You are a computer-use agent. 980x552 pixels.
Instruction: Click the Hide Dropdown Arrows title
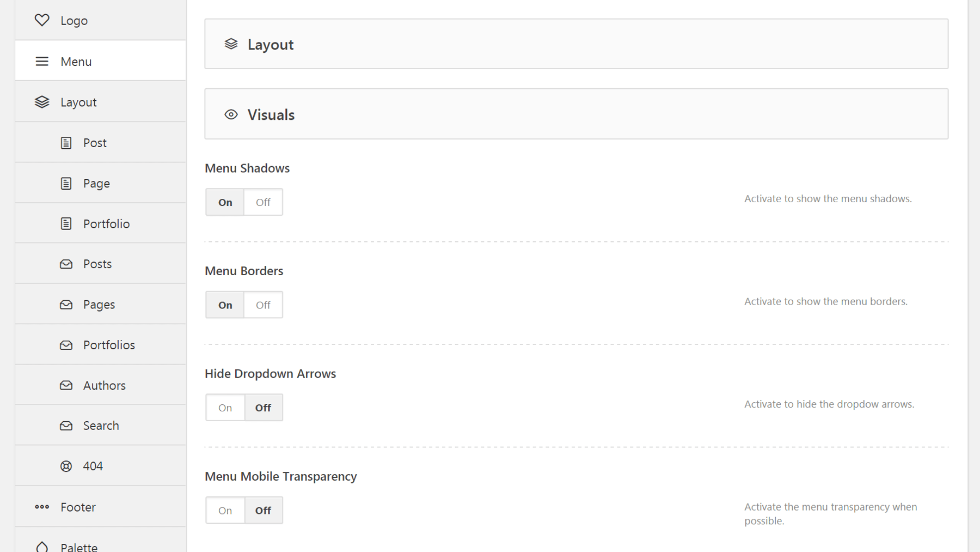click(x=271, y=374)
